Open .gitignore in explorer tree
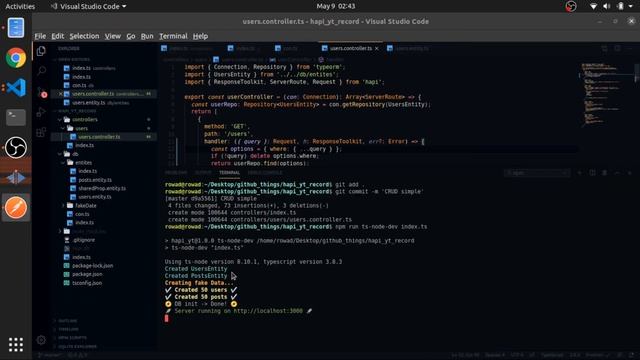The image size is (640, 360). [x=83, y=240]
